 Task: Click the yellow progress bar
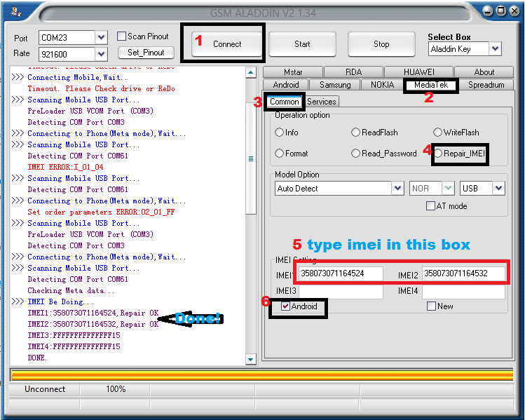[262, 375]
